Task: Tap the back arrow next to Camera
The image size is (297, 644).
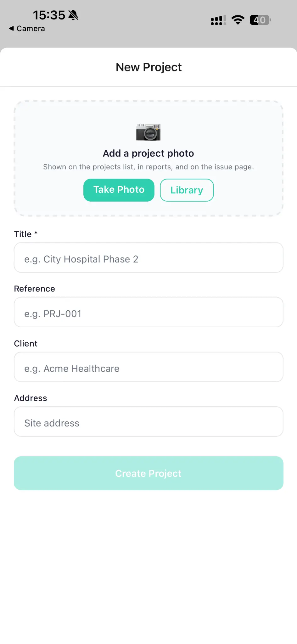Action: [x=10, y=28]
